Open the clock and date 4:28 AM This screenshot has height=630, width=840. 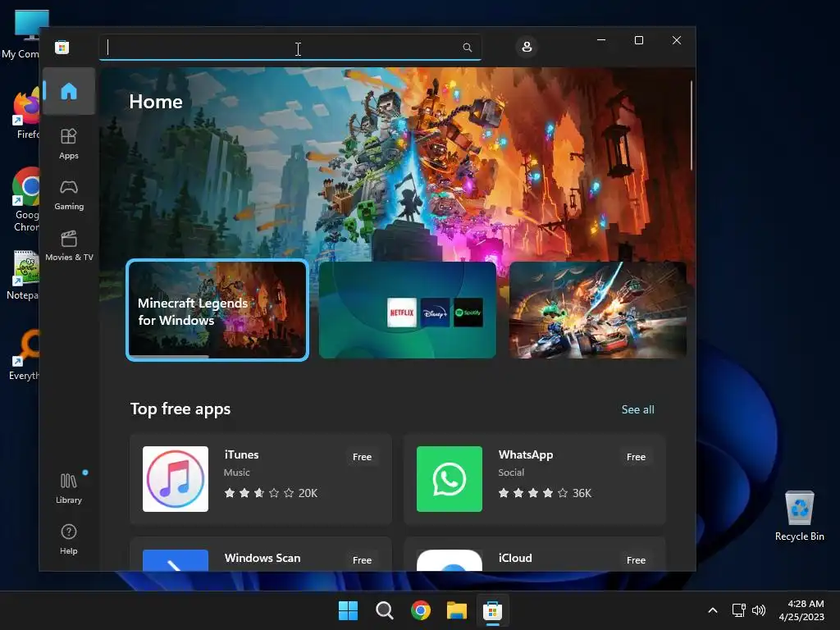[801, 610]
